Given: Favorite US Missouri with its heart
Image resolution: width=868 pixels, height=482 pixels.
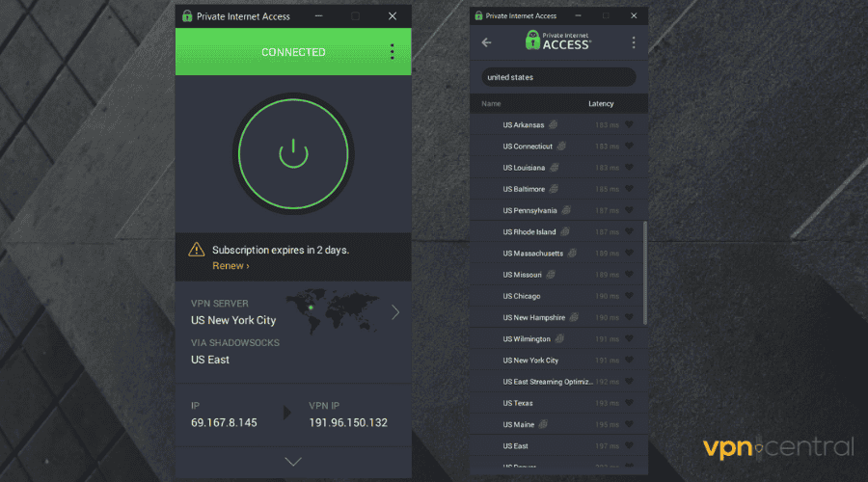Looking at the screenshot, I should (629, 275).
